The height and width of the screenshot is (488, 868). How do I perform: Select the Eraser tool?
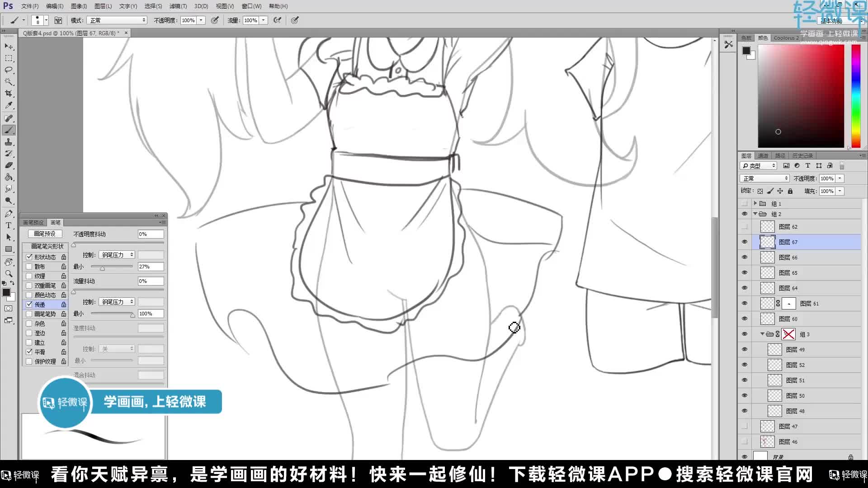9,165
